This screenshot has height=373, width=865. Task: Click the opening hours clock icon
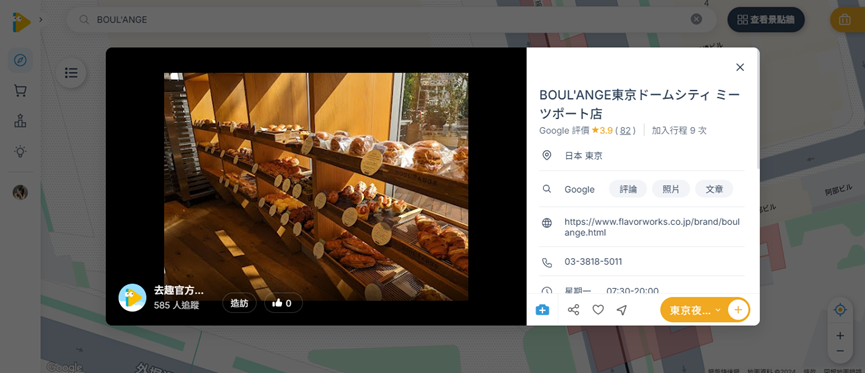click(x=547, y=290)
